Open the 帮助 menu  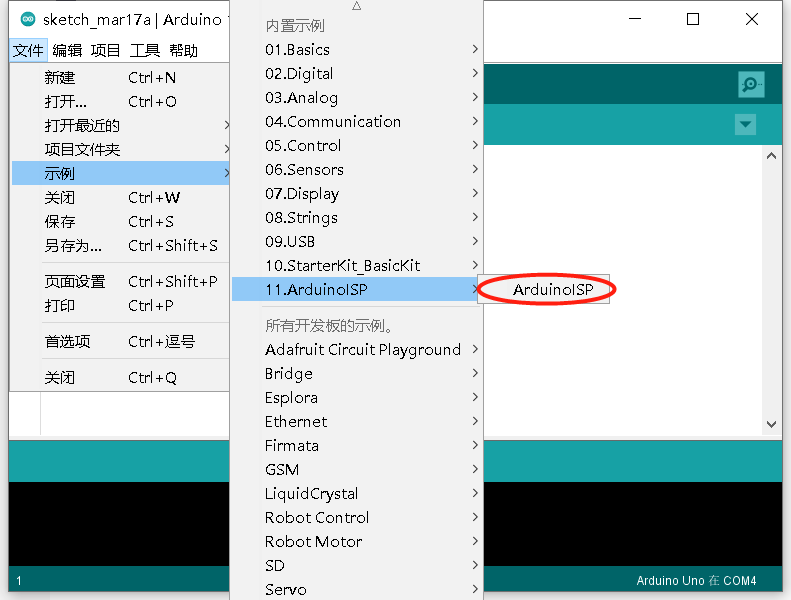[x=184, y=50]
